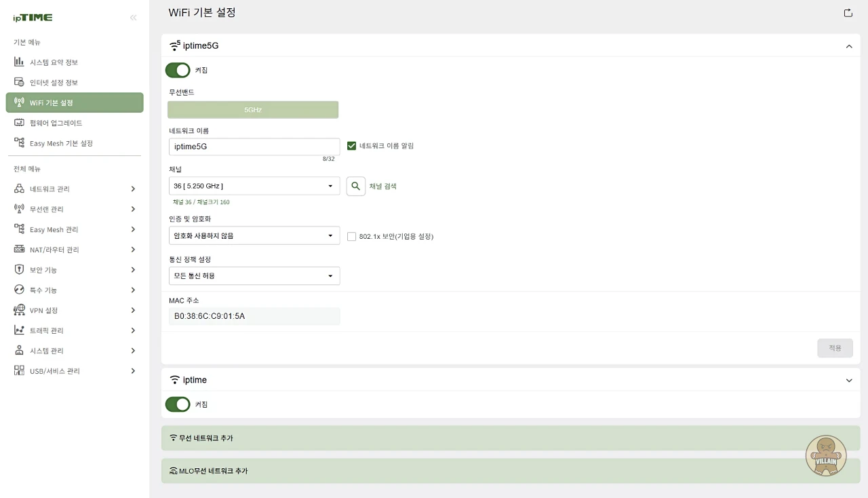Toggle the iptime network 켜짐 switch
The width and height of the screenshot is (868, 498).
[x=178, y=404]
